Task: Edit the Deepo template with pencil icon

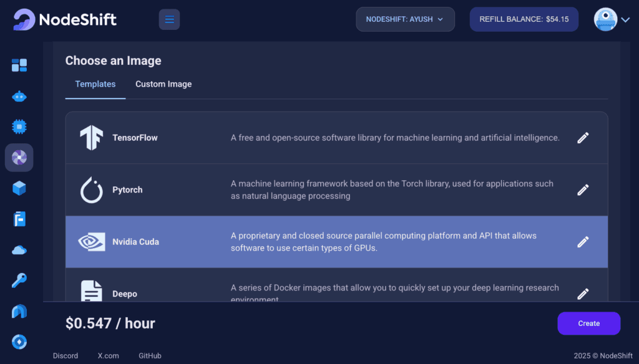Action: point(583,294)
